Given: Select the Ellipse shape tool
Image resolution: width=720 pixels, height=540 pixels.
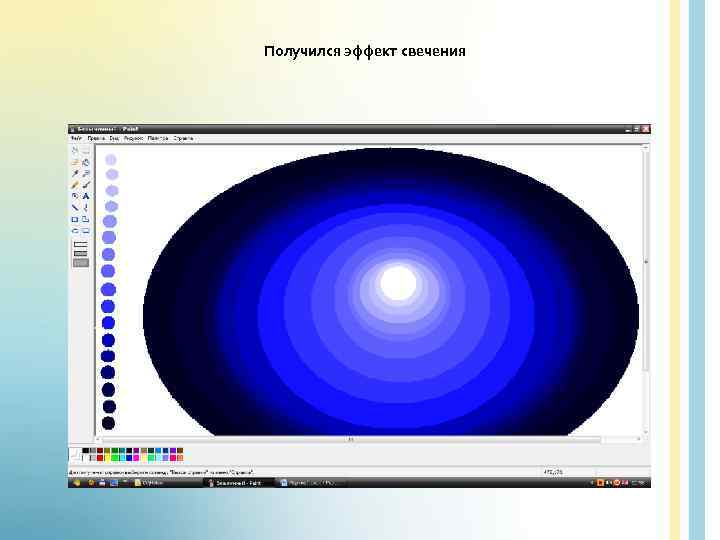Looking at the screenshot, I should click(x=75, y=231).
